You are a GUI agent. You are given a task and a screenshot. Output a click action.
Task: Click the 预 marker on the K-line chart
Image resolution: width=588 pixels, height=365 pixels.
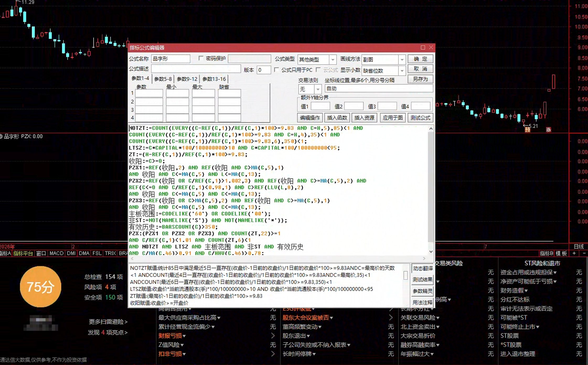pyautogui.click(x=528, y=130)
